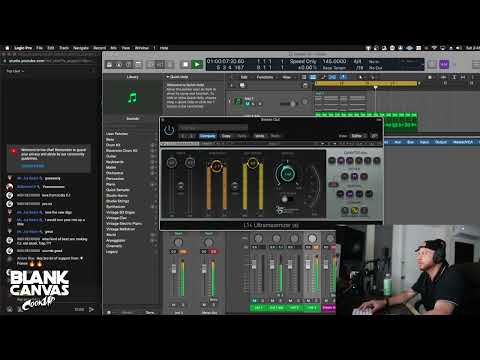Screen dimensions: 480x360
Task: Open the File menu
Action: [39, 48]
